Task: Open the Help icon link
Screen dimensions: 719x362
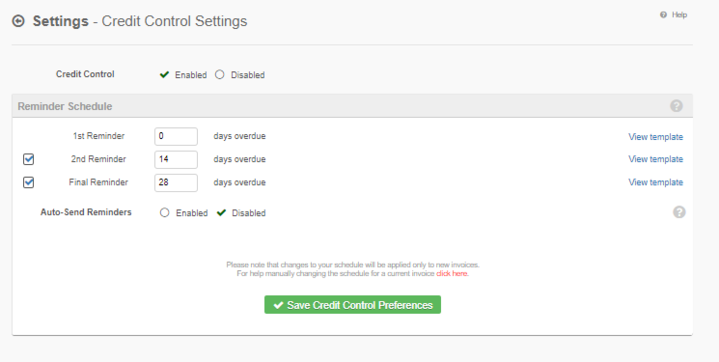Action: [663, 15]
